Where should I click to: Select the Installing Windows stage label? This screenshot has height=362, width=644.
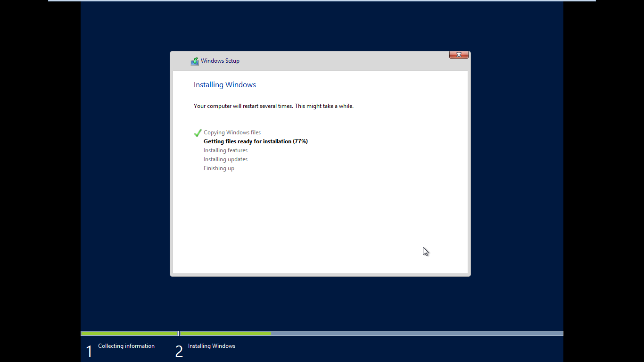coord(212,346)
